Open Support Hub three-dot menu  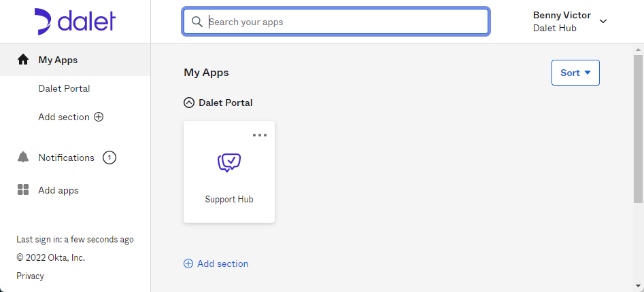coord(260,135)
